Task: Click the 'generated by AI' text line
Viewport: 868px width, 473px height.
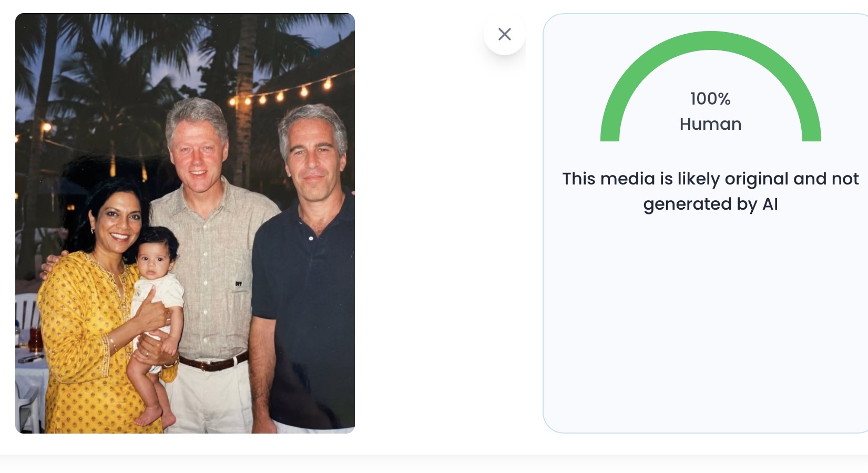Action: pos(710,204)
